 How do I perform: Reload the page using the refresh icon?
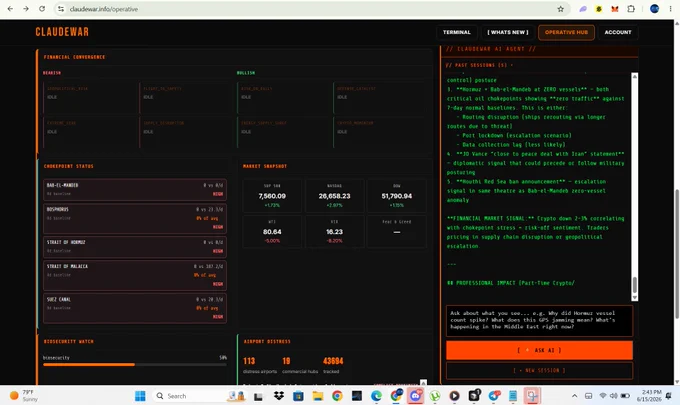pos(42,9)
